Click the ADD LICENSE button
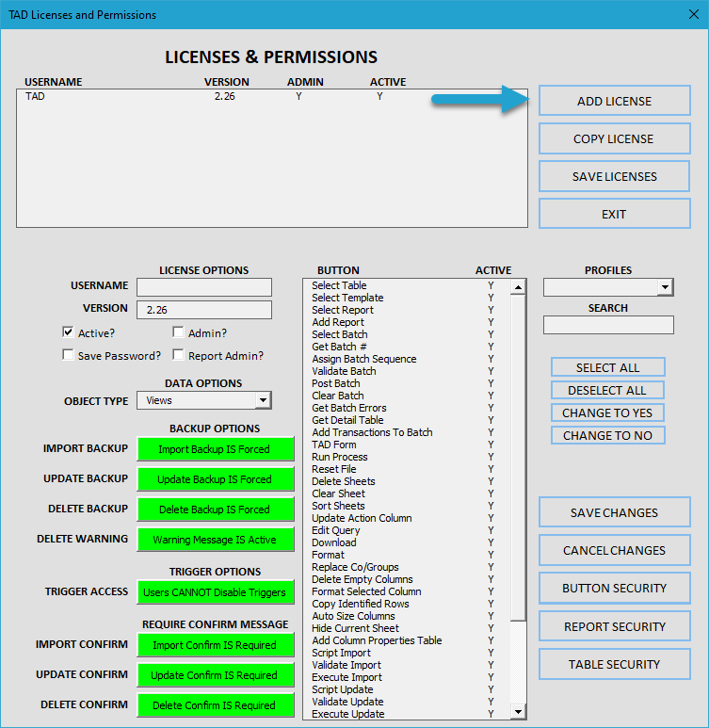Screen dimensions: 709x728 pyautogui.click(x=614, y=100)
